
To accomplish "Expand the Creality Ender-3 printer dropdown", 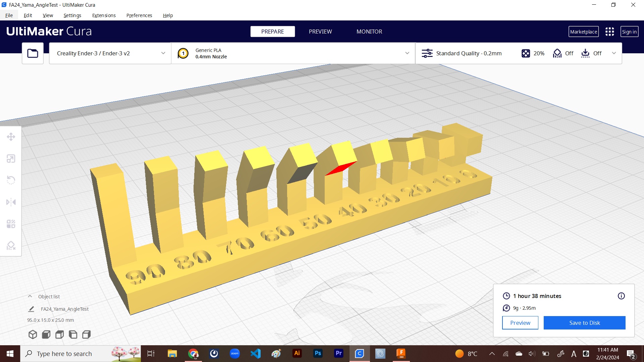I will point(163,53).
